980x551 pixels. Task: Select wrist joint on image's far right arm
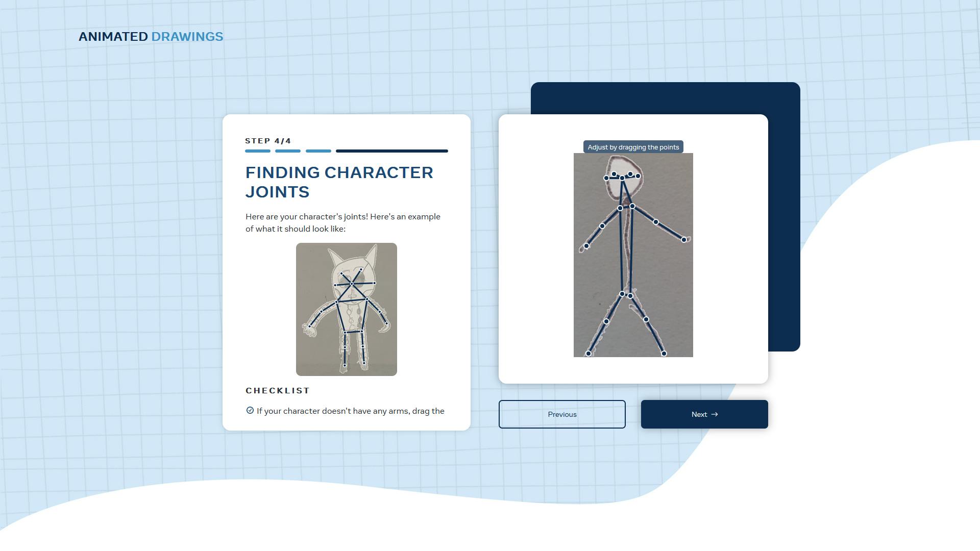tap(684, 240)
